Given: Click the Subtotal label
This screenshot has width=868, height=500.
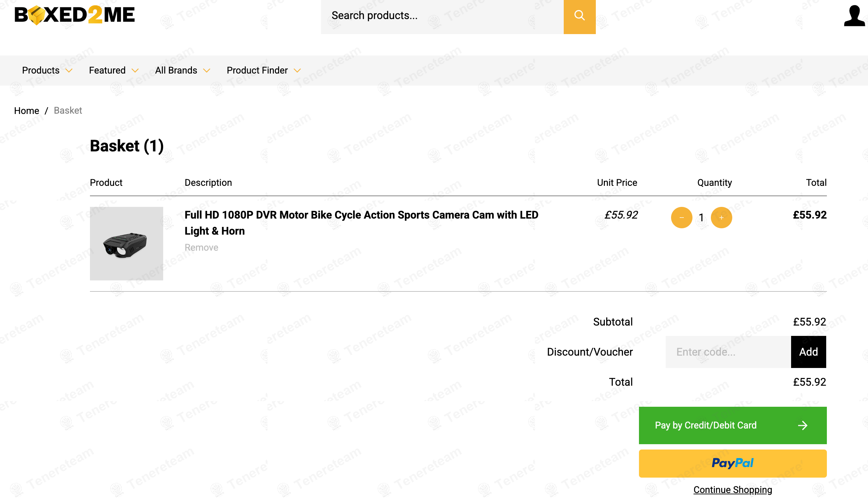Looking at the screenshot, I should pyautogui.click(x=613, y=322).
